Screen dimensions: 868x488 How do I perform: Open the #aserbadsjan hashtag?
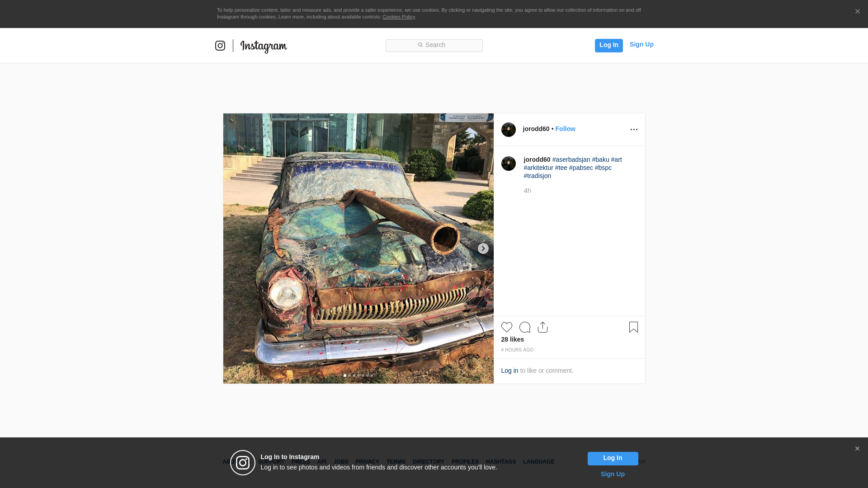pyautogui.click(x=571, y=160)
